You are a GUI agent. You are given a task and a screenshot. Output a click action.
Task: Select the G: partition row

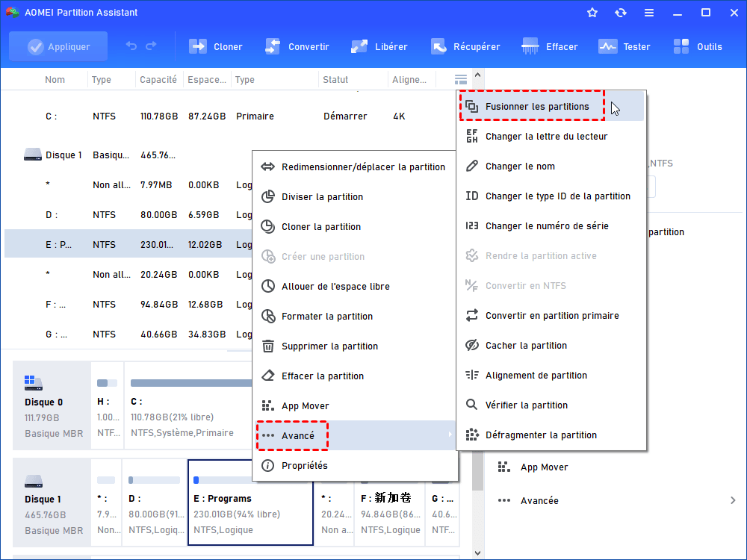tap(128, 335)
